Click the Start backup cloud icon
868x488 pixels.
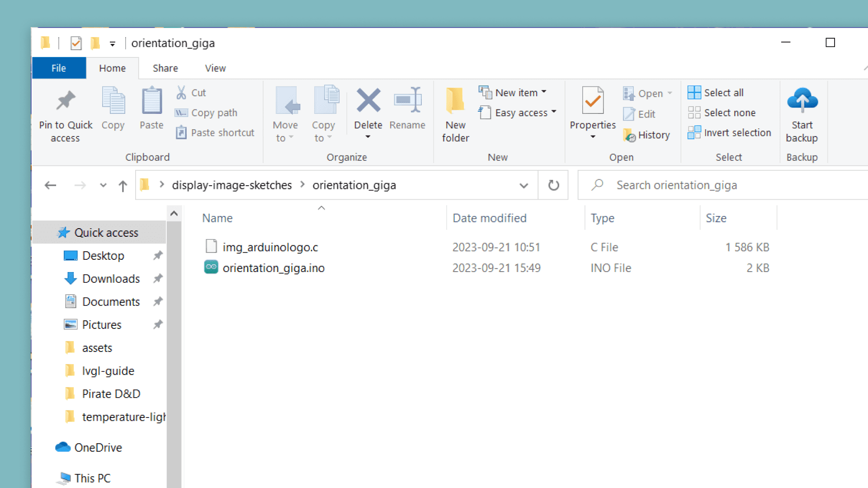pos(802,101)
